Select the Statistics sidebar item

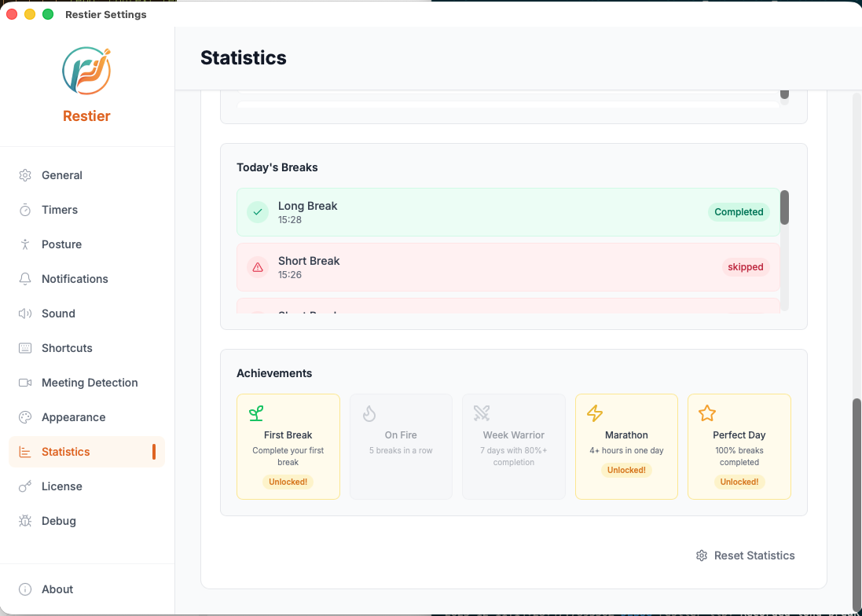(x=66, y=452)
